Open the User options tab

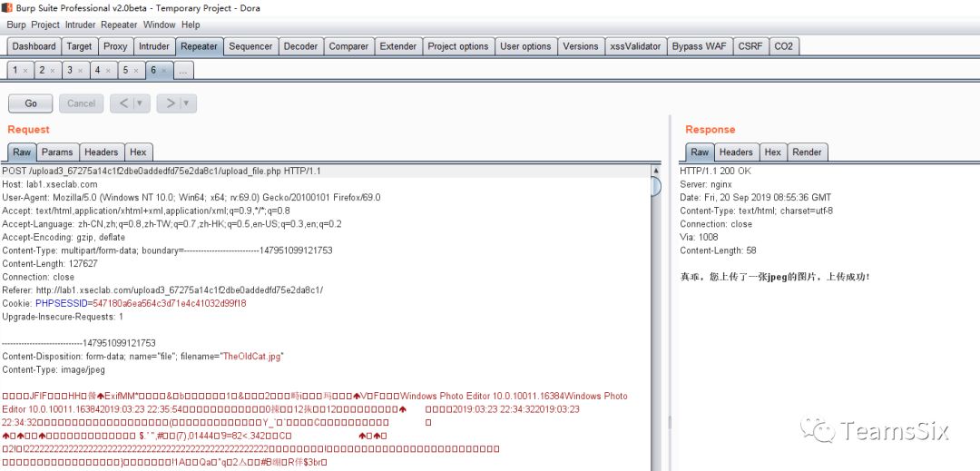(525, 46)
